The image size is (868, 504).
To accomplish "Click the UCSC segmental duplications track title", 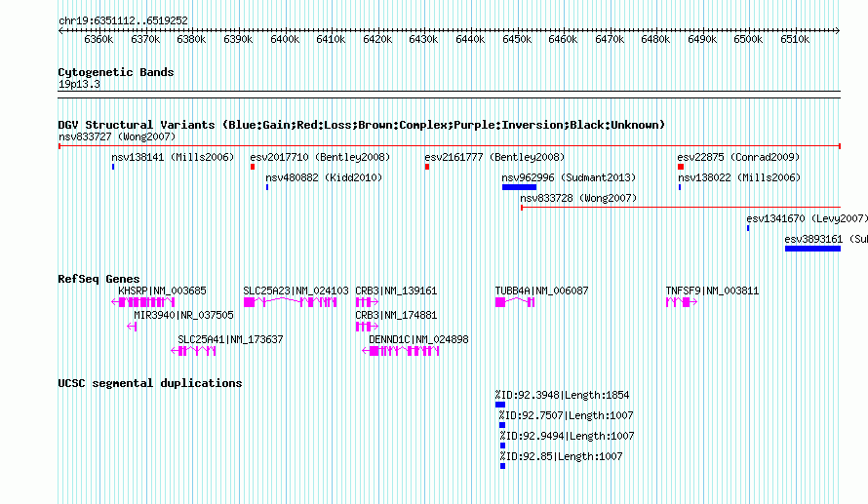I will click(150, 383).
